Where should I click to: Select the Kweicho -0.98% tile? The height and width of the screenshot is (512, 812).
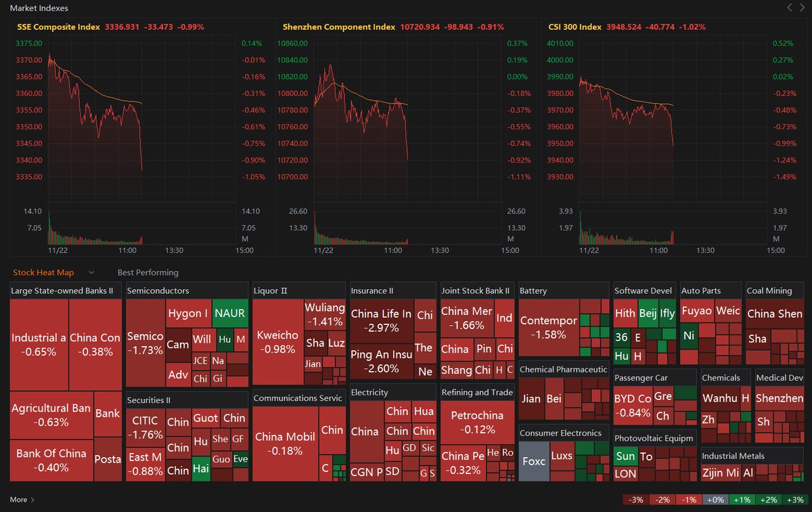277,343
